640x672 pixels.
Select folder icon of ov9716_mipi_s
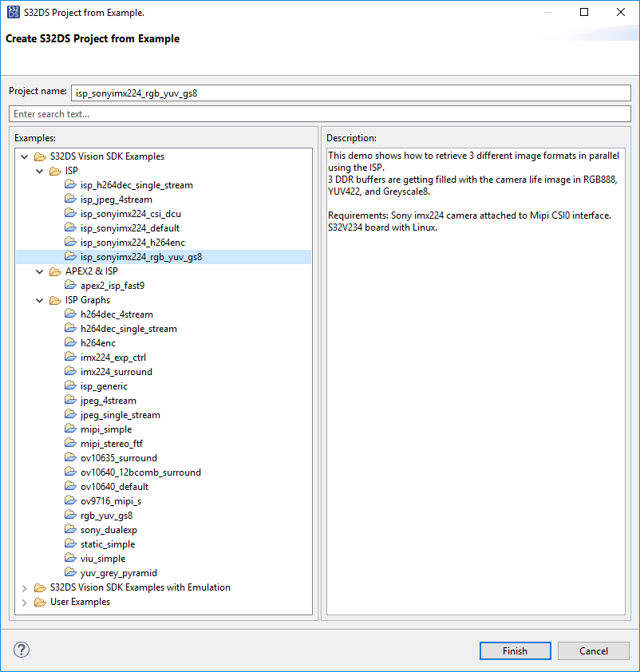point(70,501)
